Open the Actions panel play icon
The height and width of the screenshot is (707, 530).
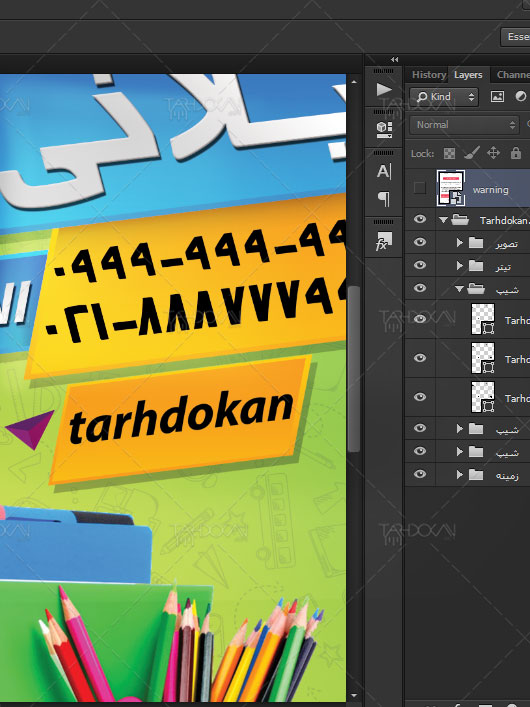(x=384, y=89)
